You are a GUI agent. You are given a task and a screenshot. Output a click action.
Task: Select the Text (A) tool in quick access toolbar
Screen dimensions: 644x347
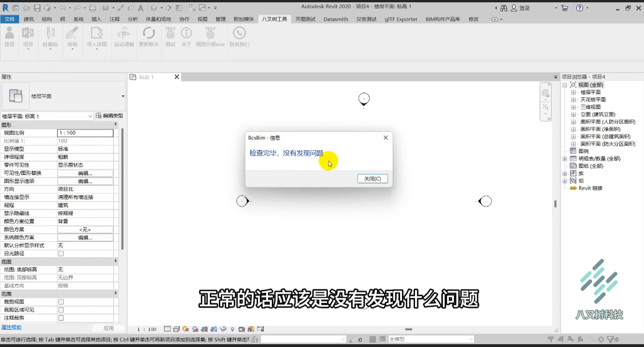pos(141,8)
